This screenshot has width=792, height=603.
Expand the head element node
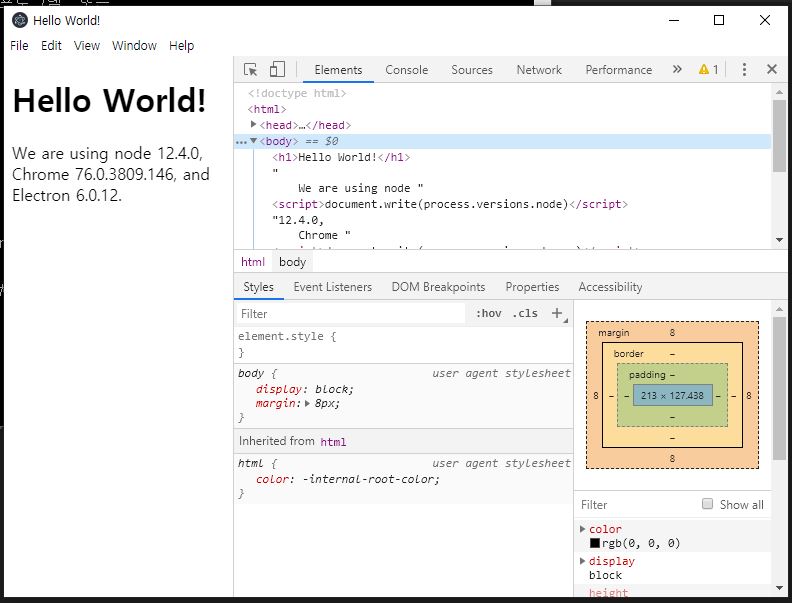point(253,124)
